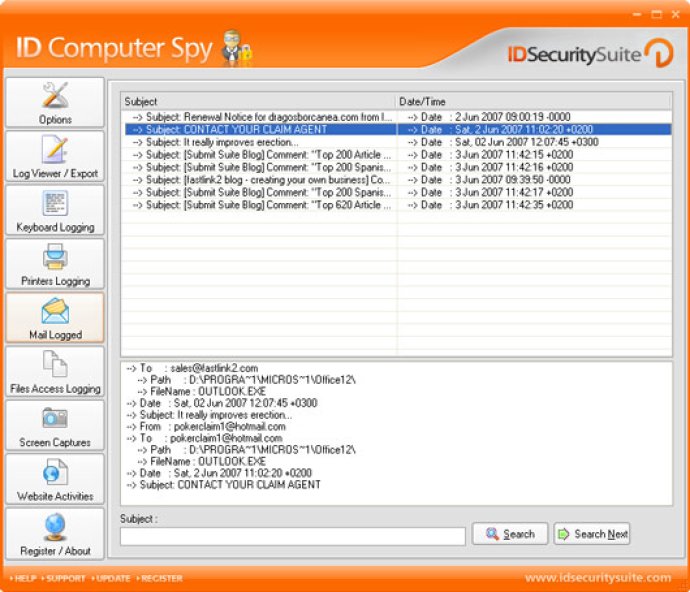Click the spy mascot icon beside the title
Image resolution: width=690 pixels, height=592 pixels.
[236, 48]
